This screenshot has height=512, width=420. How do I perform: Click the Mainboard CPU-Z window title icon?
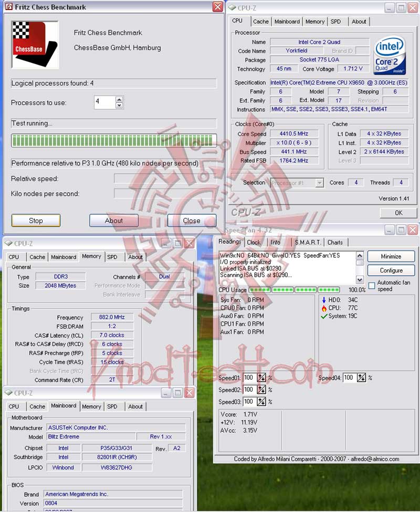click(x=8, y=393)
